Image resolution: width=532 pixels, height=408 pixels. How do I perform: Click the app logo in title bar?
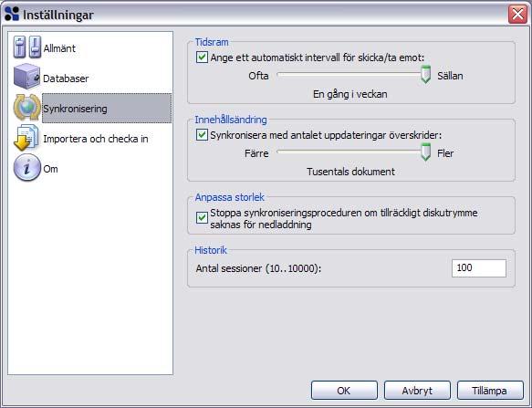[x=12, y=15]
